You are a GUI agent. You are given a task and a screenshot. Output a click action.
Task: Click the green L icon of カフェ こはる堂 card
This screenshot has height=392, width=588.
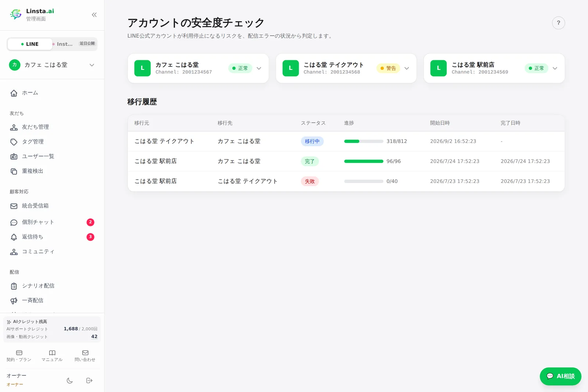pos(143,68)
